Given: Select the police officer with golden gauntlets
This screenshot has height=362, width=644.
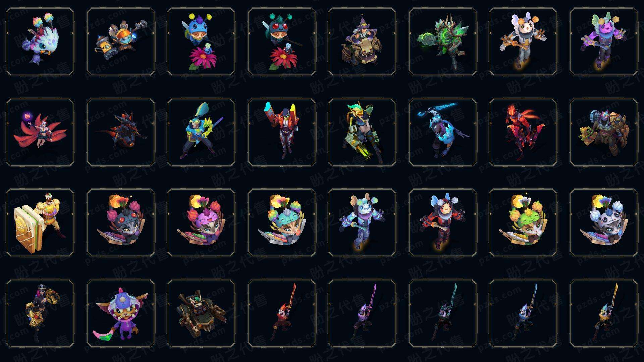Looking at the screenshot, I should (40, 313).
